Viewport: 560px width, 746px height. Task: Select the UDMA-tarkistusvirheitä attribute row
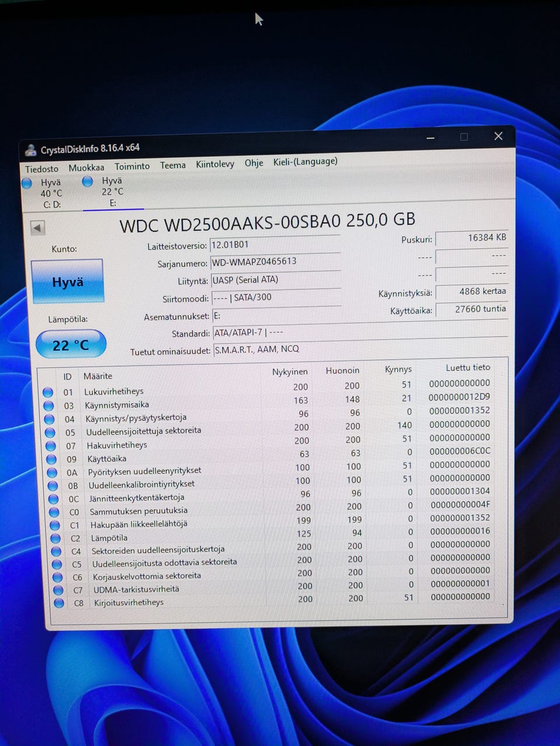tap(274, 587)
